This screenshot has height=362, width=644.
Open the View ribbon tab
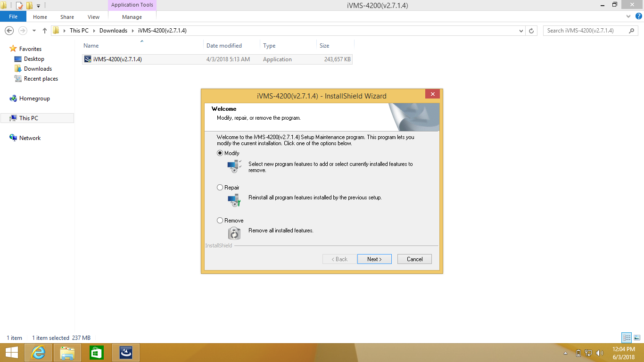93,17
